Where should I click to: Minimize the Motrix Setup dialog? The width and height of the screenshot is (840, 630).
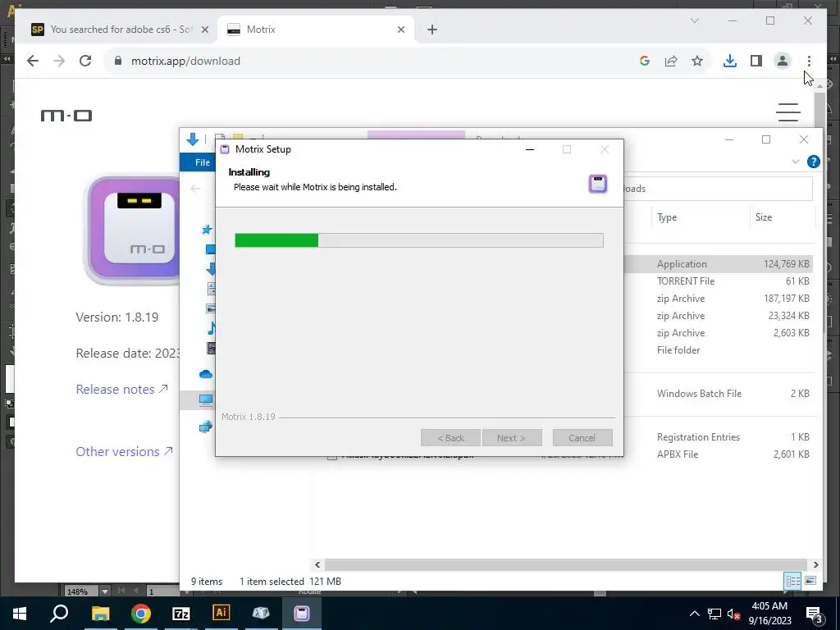(530, 149)
